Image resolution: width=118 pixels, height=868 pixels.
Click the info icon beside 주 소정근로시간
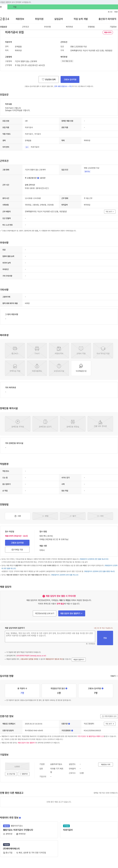38,178
